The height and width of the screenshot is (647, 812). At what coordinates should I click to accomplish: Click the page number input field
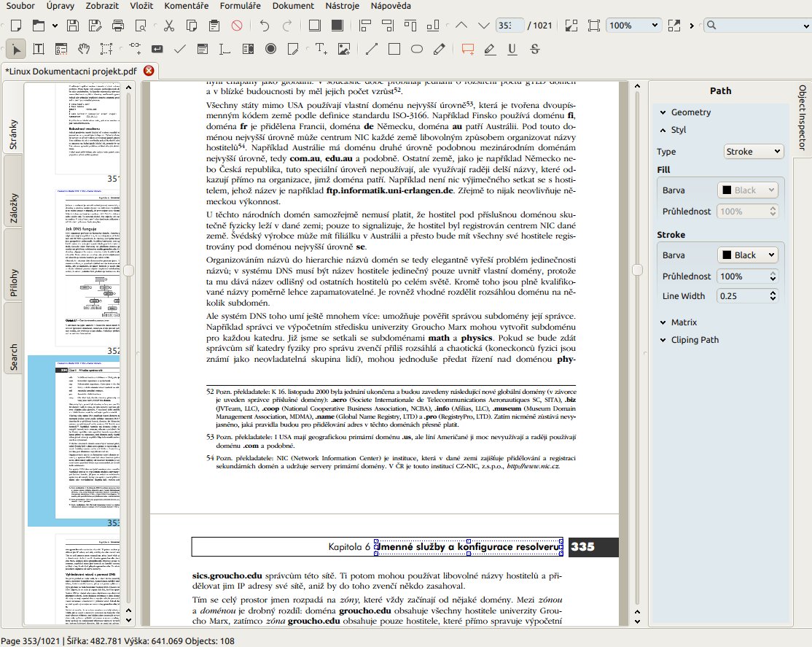point(510,26)
